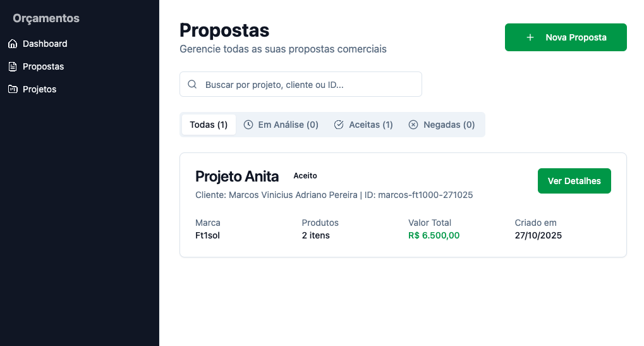Click the plus icon on Nova Proposta
This screenshot has height=346, width=644.
pyautogui.click(x=530, y=38)
